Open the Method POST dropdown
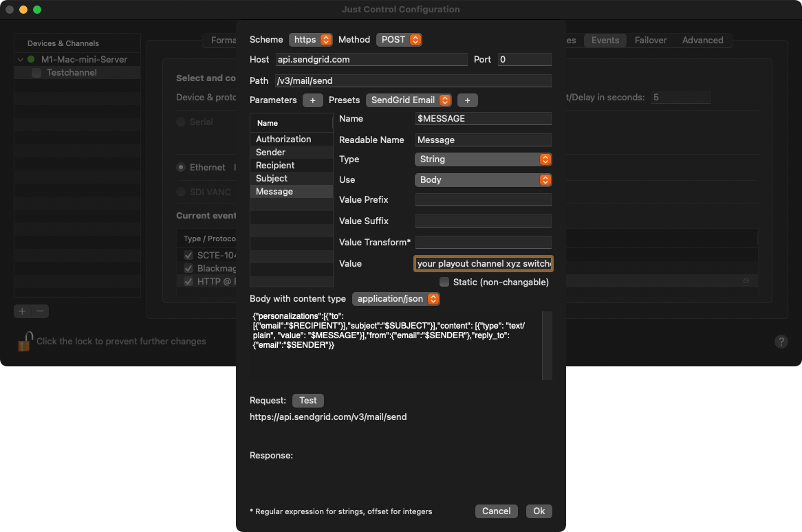 pyautogui.click(x=399, y=40)
